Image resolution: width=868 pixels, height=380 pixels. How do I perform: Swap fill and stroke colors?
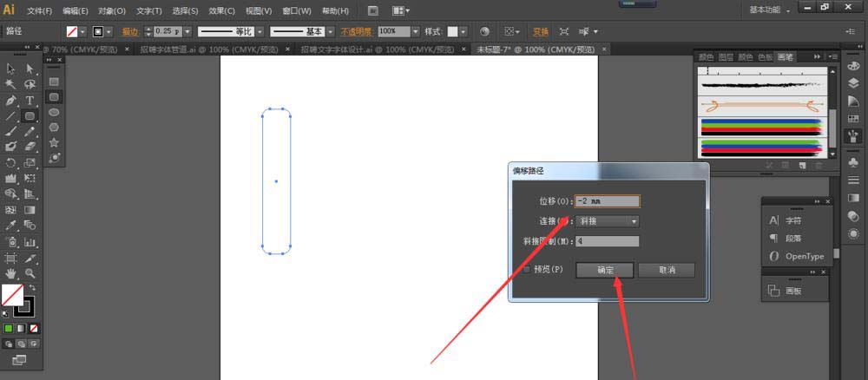tap(32, 288)
